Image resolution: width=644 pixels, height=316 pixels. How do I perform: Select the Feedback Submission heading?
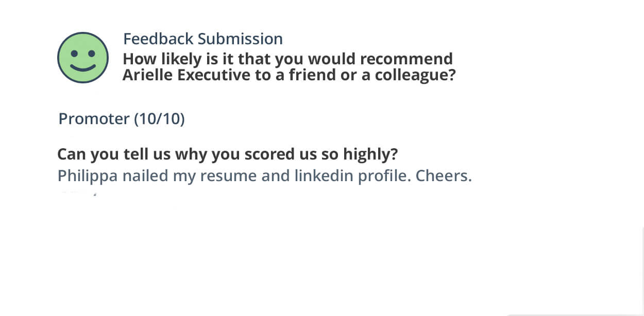coord(202,39)
